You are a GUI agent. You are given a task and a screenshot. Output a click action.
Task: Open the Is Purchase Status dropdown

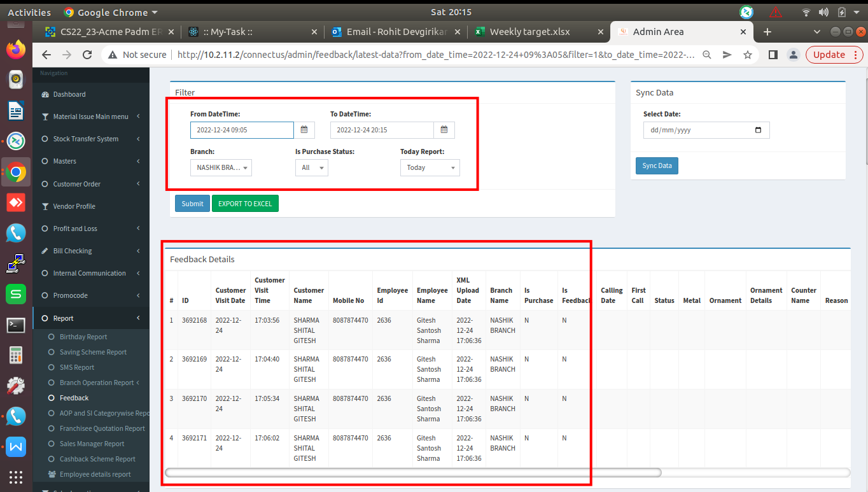[312, 167]
